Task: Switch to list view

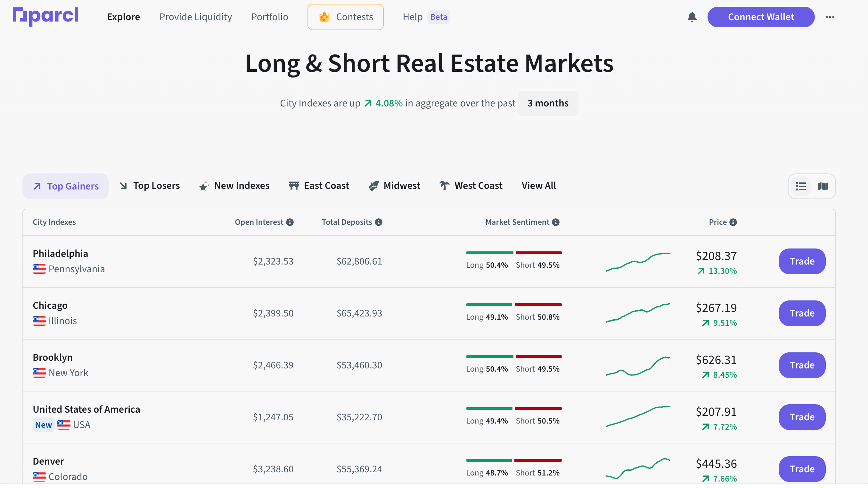Action: [801, 186]
